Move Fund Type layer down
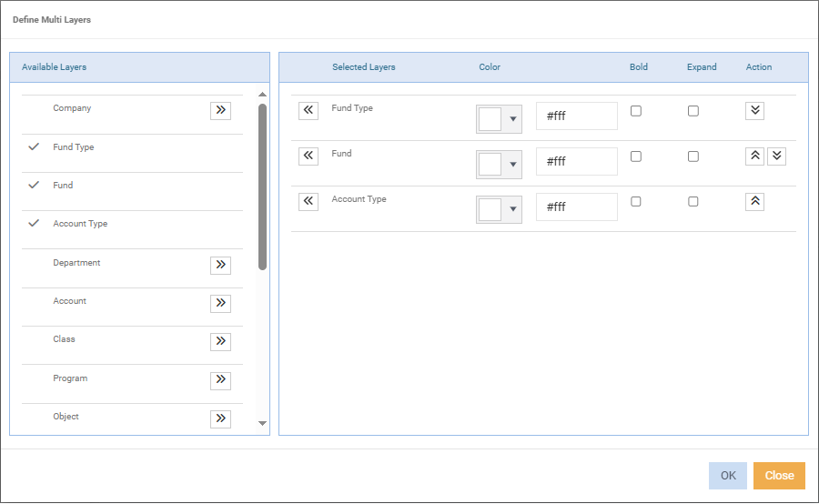 pos(754,110)
